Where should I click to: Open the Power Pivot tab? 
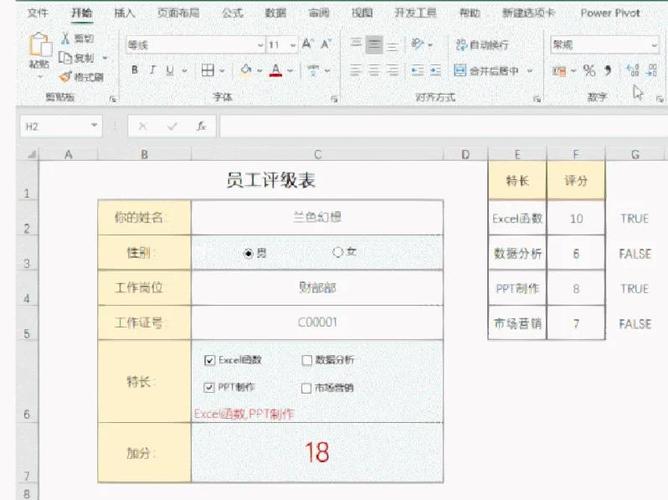[x=610, y=13]
